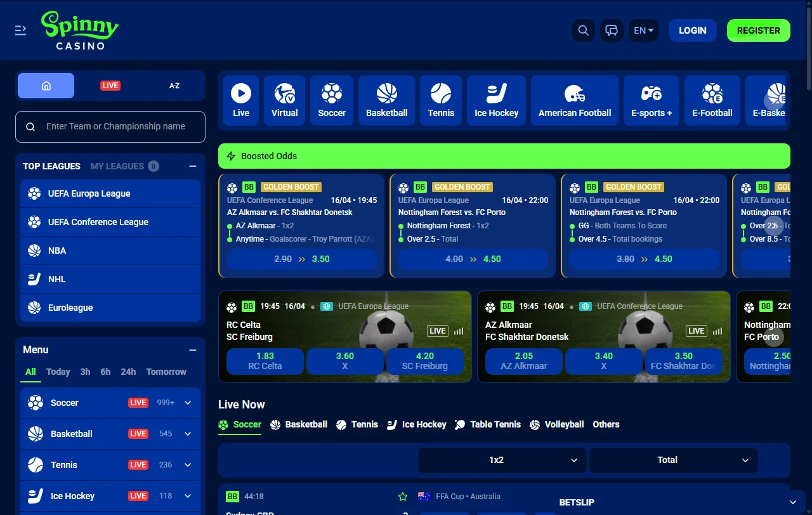Bet on AZ Alkmaar at 2.05
This screenshot has width=812, height=515.
point(524,361)
